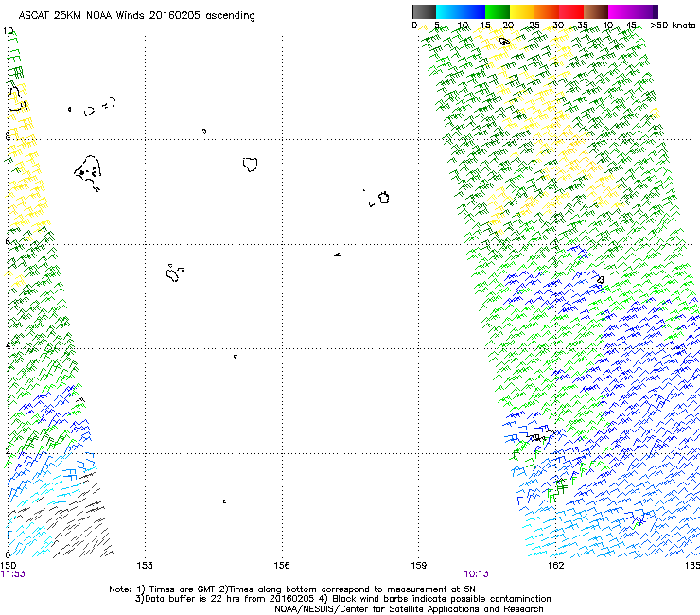Click the latitude label '6' on left axis
700x615 pixels.
[8, 241]
